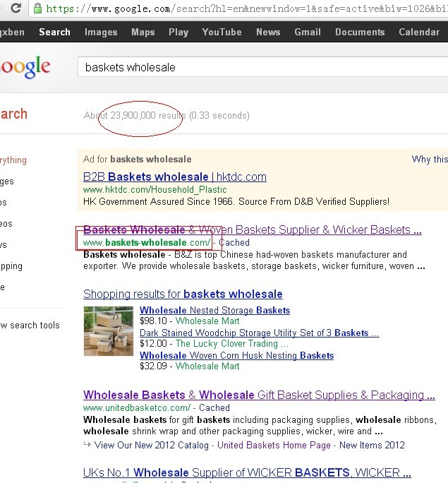Click the 'HK Government Assured Since 1966' ad text
448x483 pixels.
pyautogui.click(x=236, y=201)
